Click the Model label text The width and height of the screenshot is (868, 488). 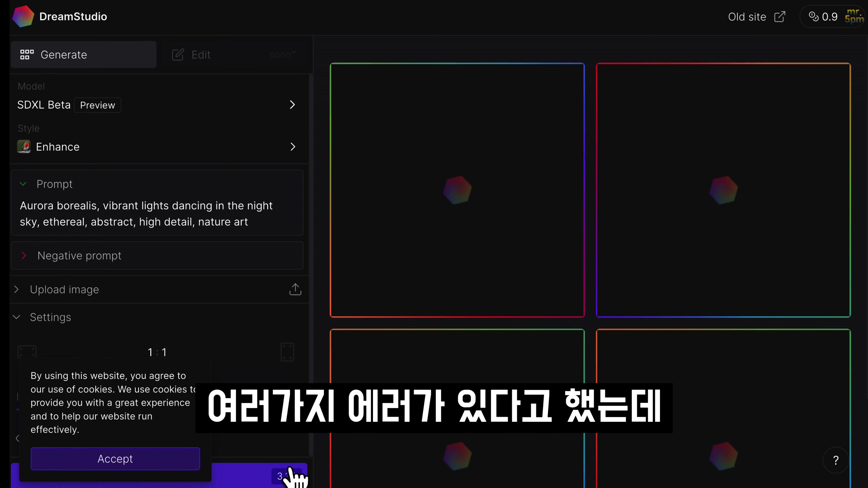(31, 86)
